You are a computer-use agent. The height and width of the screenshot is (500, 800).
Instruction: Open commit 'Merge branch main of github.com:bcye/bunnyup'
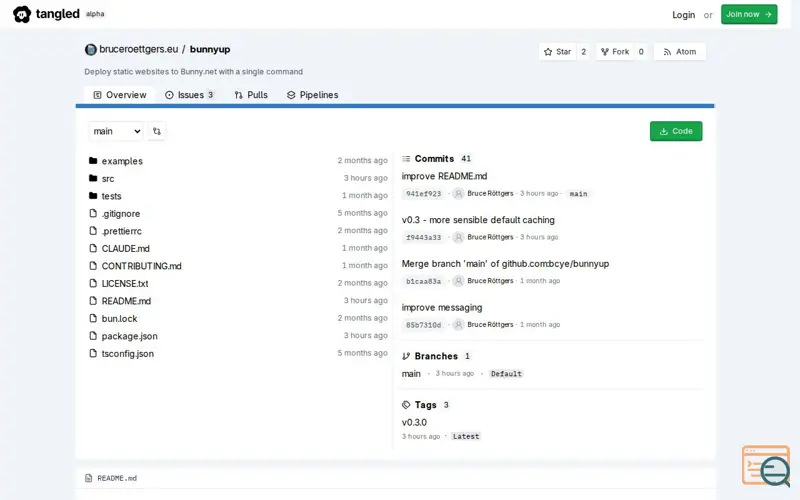pyautogui.click(x=505, y=264)
